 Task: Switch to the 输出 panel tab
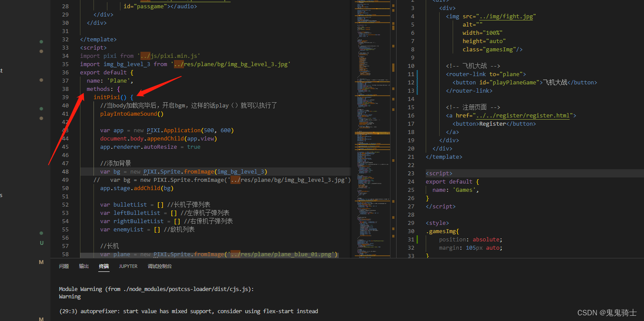click(84, 266)
